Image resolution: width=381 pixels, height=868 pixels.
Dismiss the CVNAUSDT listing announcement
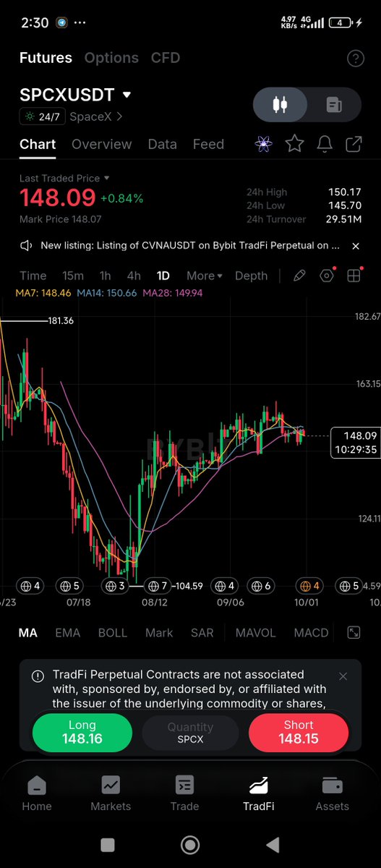pos(356,246)
